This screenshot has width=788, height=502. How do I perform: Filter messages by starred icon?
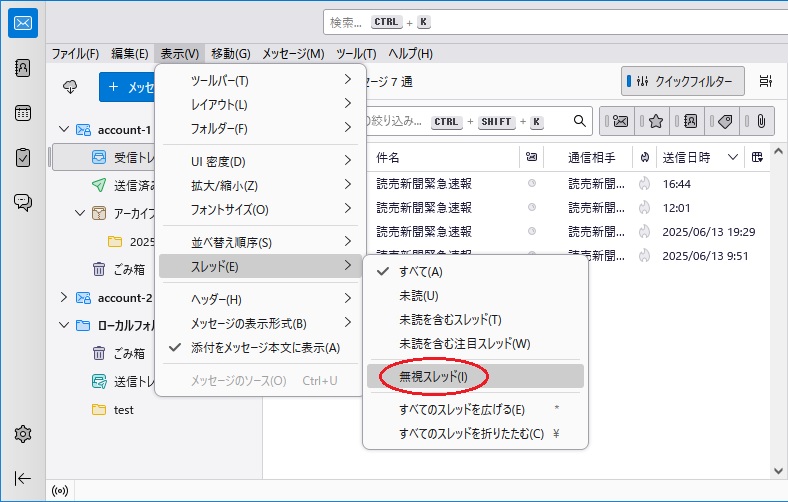655,121
